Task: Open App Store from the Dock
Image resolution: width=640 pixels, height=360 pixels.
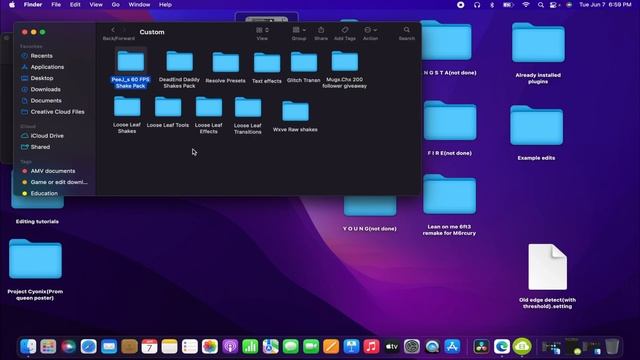Action: (452, 347)
